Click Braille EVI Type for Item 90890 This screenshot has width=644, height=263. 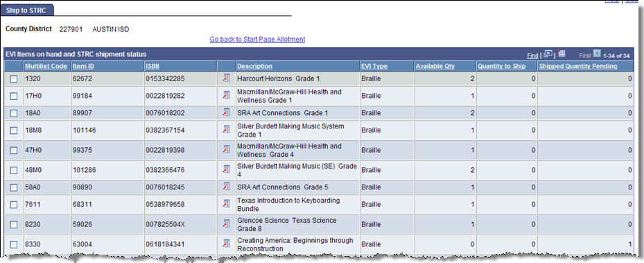tap(371, 187)
